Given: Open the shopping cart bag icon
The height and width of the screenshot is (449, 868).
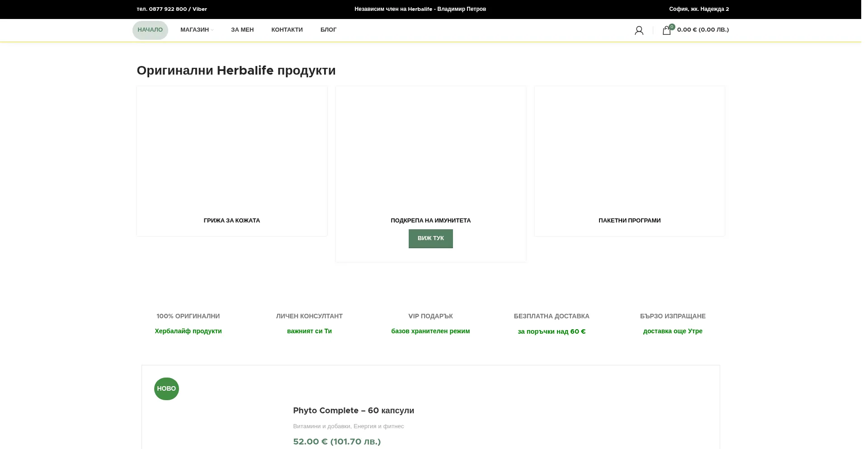Looking at the screenshot, I should pos(666,30).
